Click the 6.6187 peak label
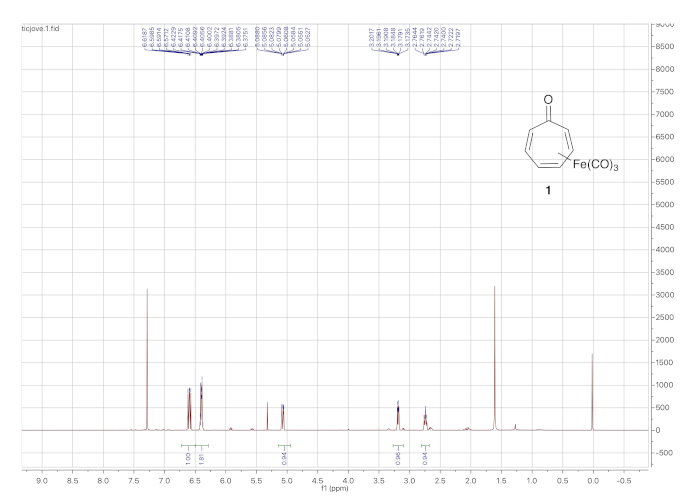The image size is (700, 504). click(144, 38)
